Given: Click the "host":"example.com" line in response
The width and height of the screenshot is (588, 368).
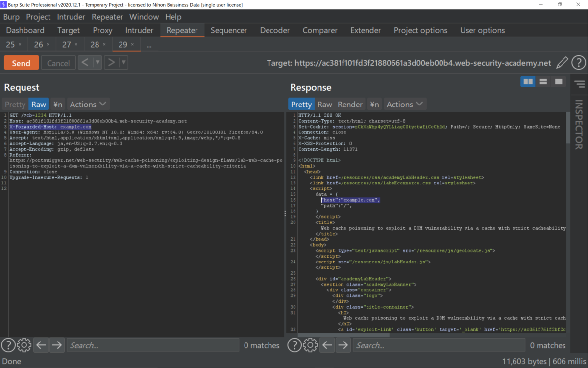Looking at the screenshot, I should pos(350,200).
